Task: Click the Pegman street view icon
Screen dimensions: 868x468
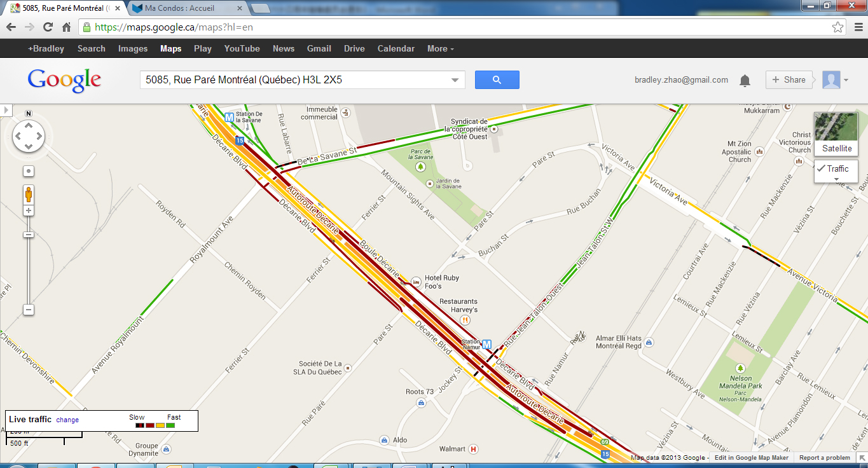Action: [29, 194]
